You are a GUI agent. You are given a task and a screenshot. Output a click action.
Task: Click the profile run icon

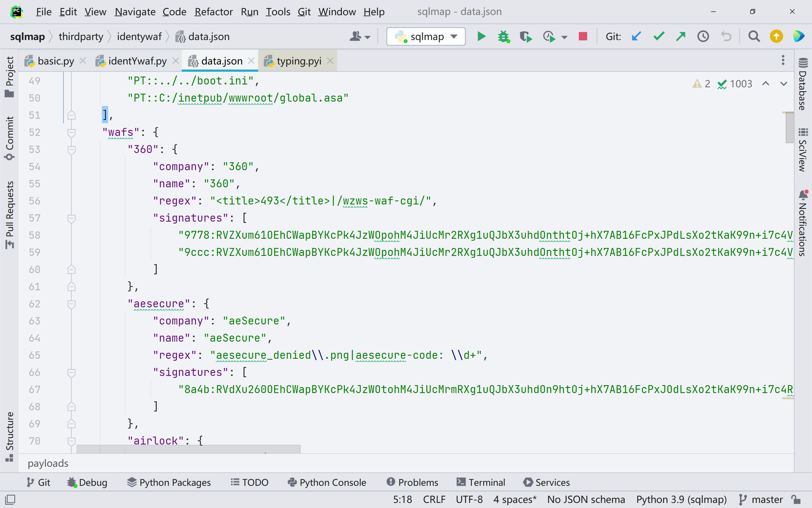pyautogui.click(x=549, y=36)
